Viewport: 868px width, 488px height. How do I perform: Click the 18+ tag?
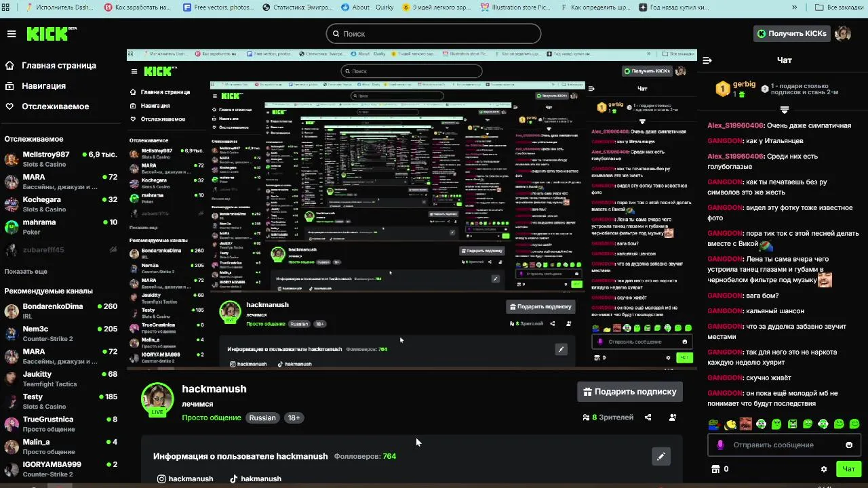(x=294, y=418)
